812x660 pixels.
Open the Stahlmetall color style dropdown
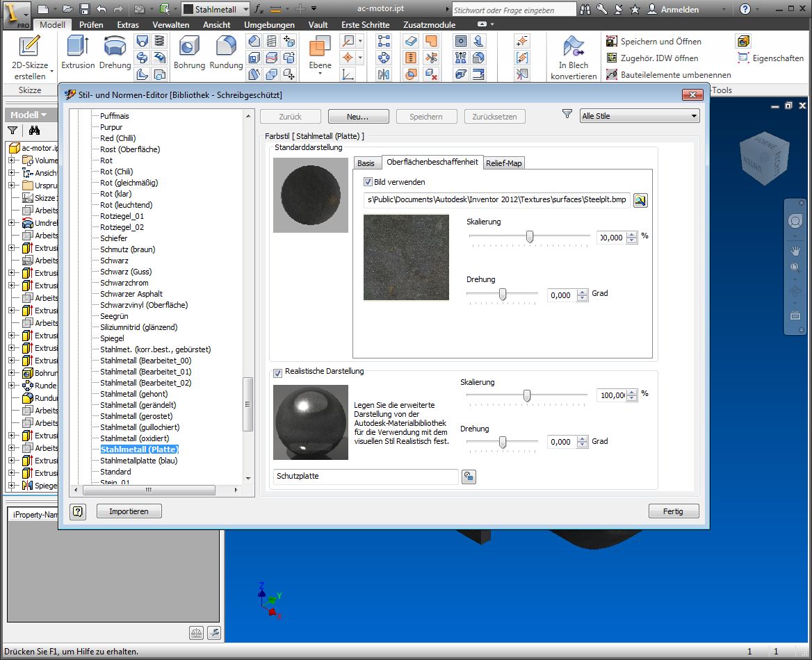coord(216,10)
